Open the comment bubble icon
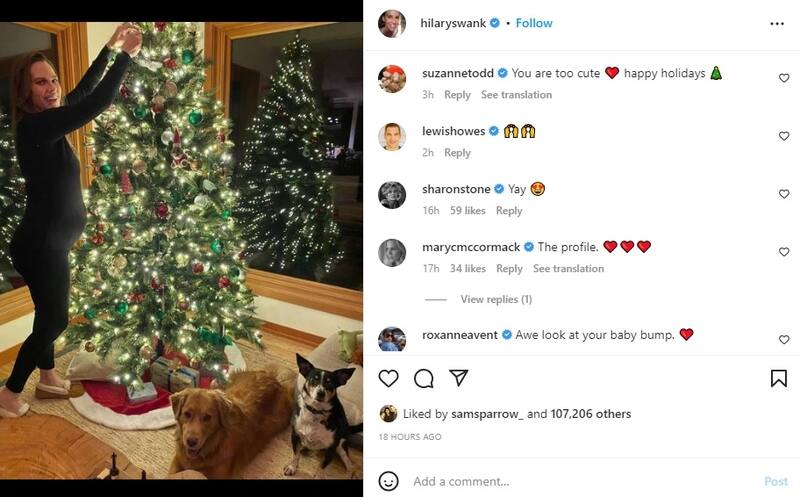This screenshot has width=800, height=497. tap(424, 378)
